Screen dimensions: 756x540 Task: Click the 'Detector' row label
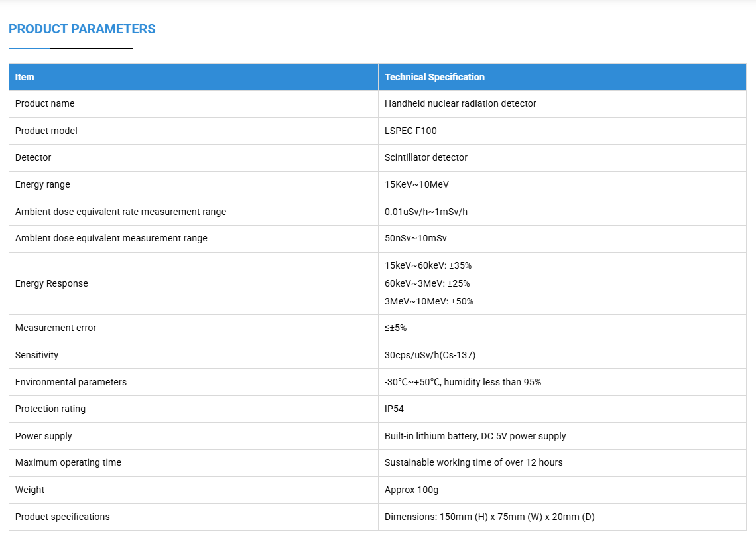[x=33, y=157]
